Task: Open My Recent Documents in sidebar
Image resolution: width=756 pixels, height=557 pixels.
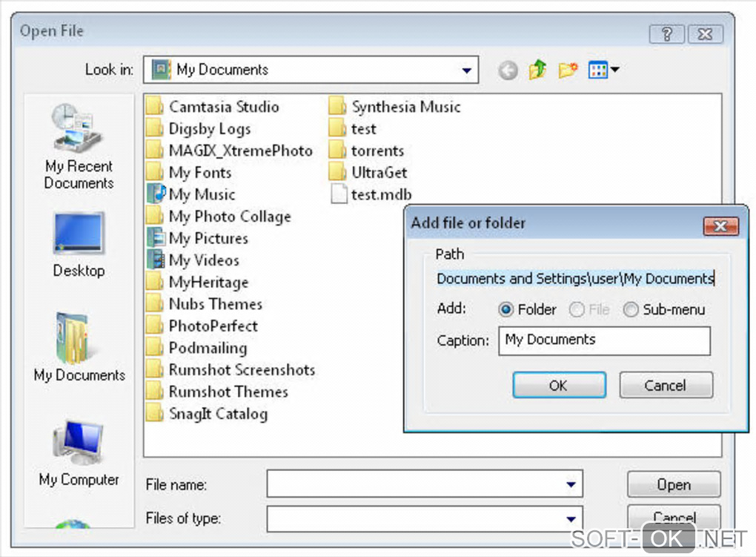Action: 79,147
